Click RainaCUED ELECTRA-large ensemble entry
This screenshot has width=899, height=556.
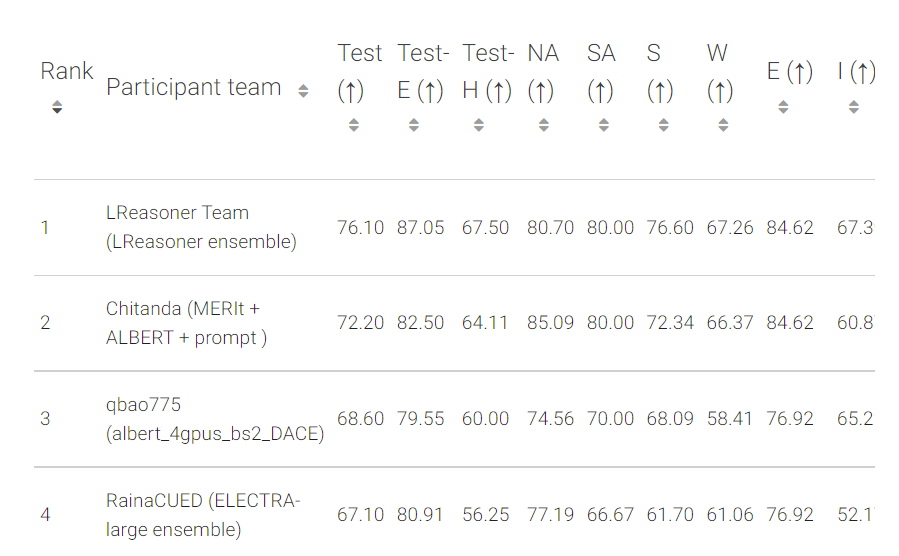click(202, 514)
